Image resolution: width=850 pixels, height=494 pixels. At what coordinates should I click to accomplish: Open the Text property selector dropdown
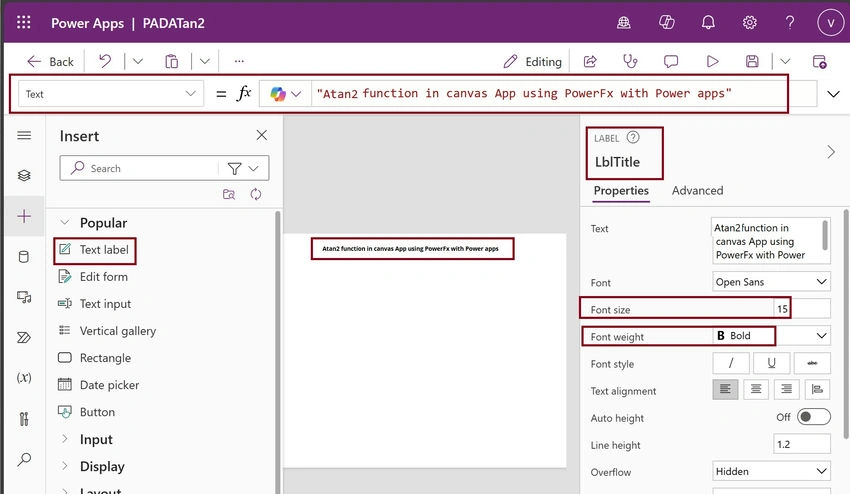point(111,94)
